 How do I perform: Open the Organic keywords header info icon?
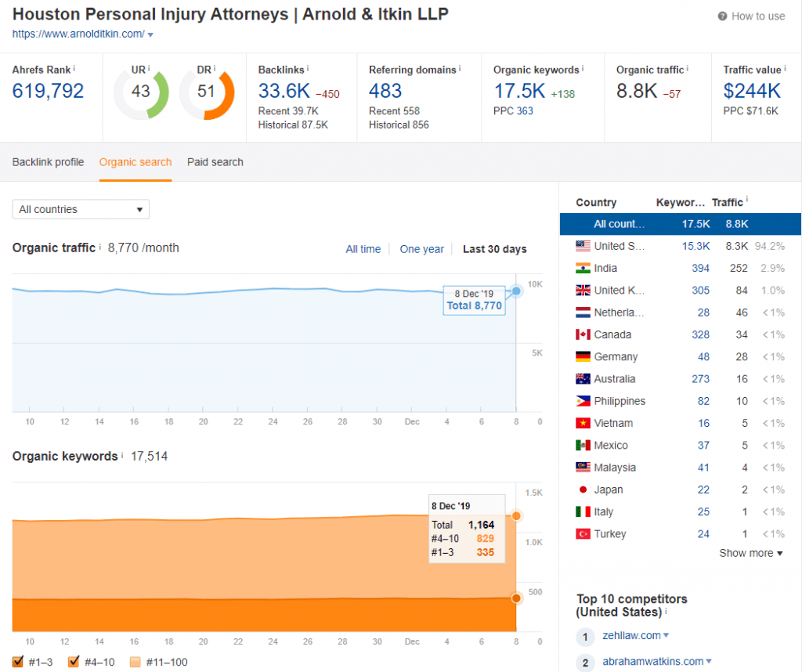(583, 68)
